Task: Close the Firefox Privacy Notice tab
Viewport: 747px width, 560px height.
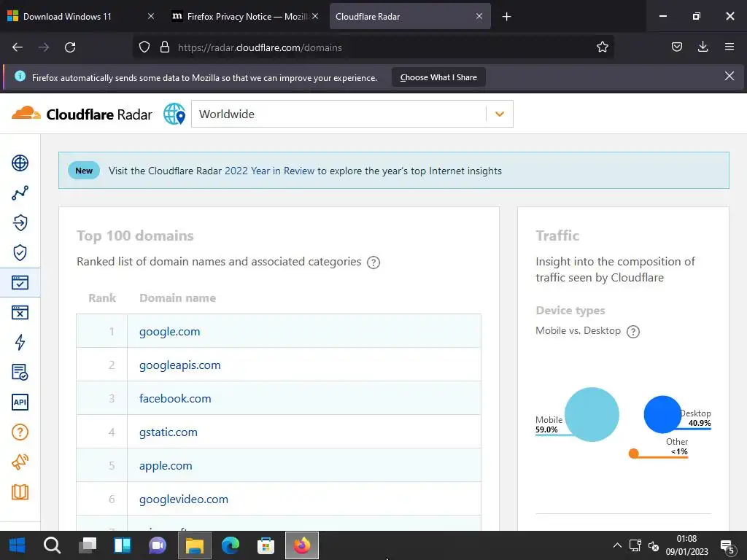Action: pos(315,16)
